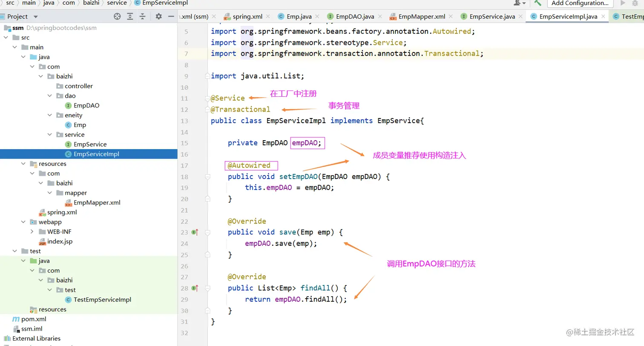Viewport: 644px width, 346px height.
Task: Click the service breadcrumb in navigation bar
Action: (117, 3)
